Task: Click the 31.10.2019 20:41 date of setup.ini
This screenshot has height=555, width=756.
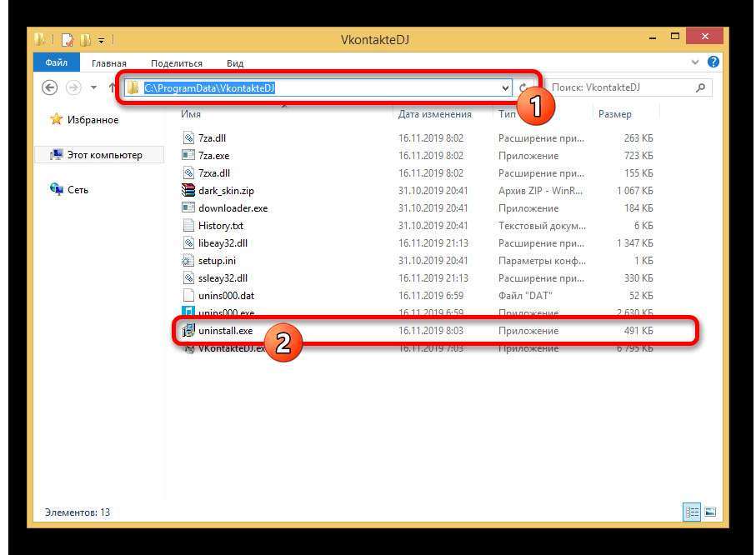Action: point(433,261)
